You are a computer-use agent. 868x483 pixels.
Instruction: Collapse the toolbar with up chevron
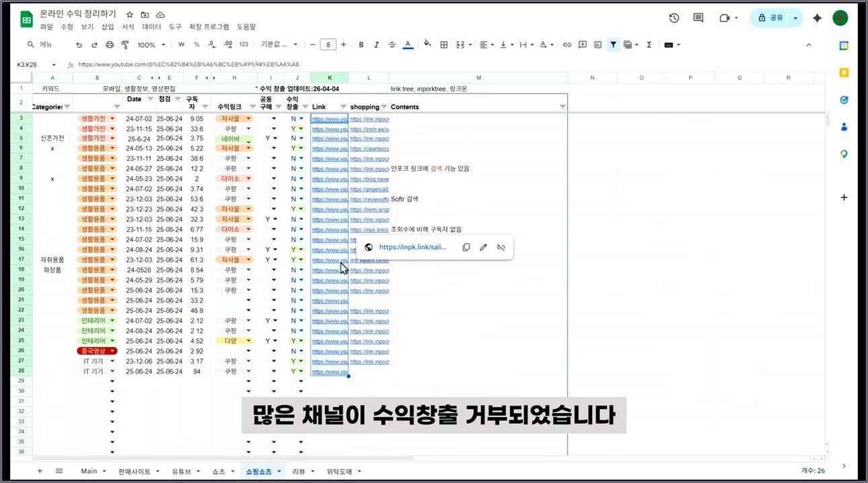(809, 45)
